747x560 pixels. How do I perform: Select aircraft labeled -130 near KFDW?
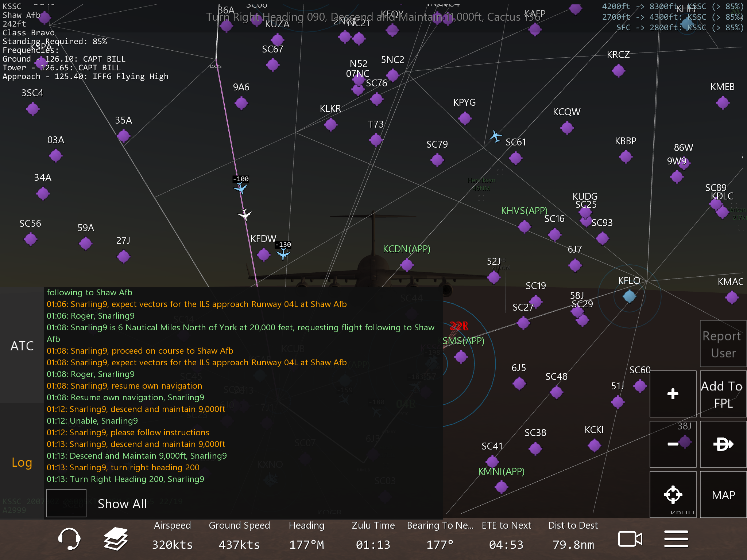tap(283, 254)
